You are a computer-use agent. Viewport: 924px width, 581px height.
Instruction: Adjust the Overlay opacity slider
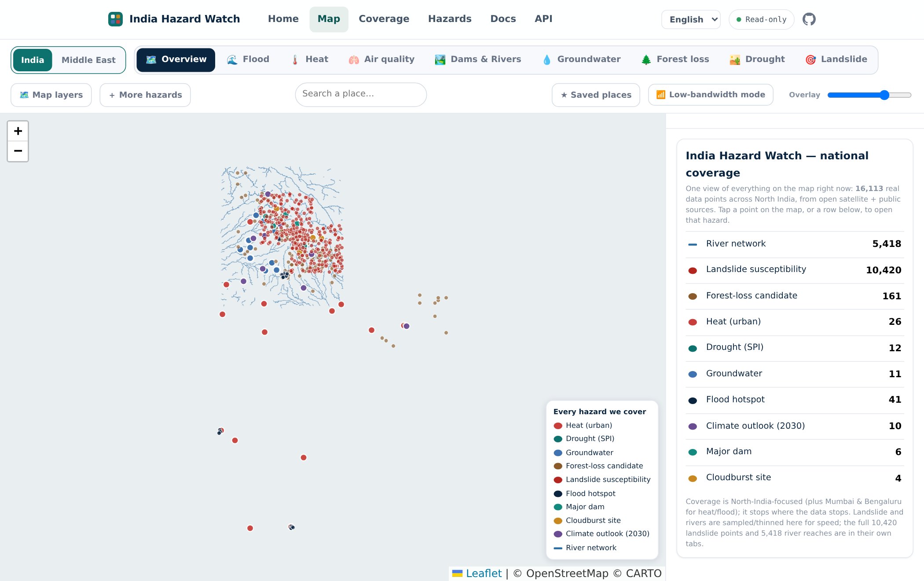coord(869,95)
